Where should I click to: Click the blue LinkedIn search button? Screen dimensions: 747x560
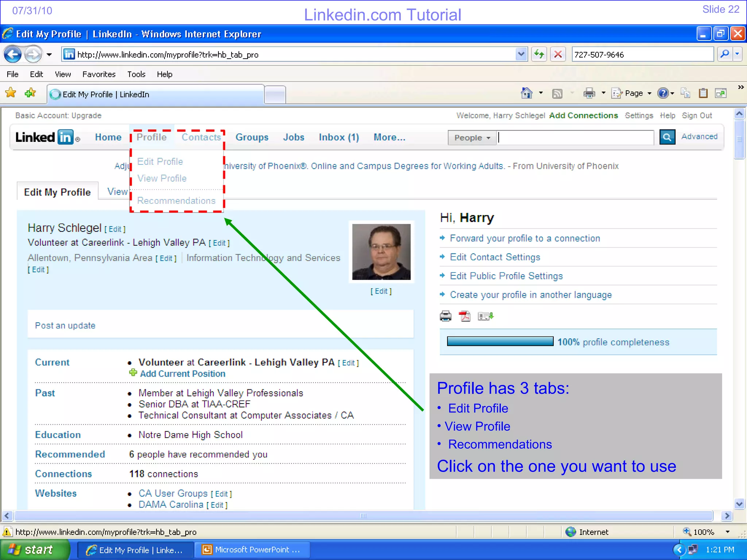667,137
